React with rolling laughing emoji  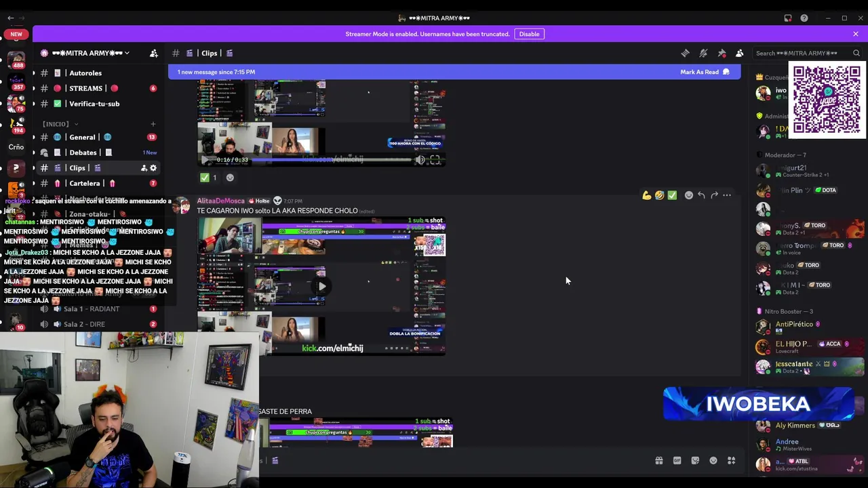point(659,195)
